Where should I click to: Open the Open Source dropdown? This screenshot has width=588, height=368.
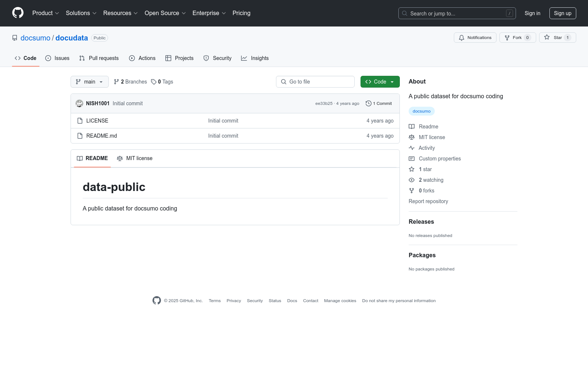click(165, 13)
